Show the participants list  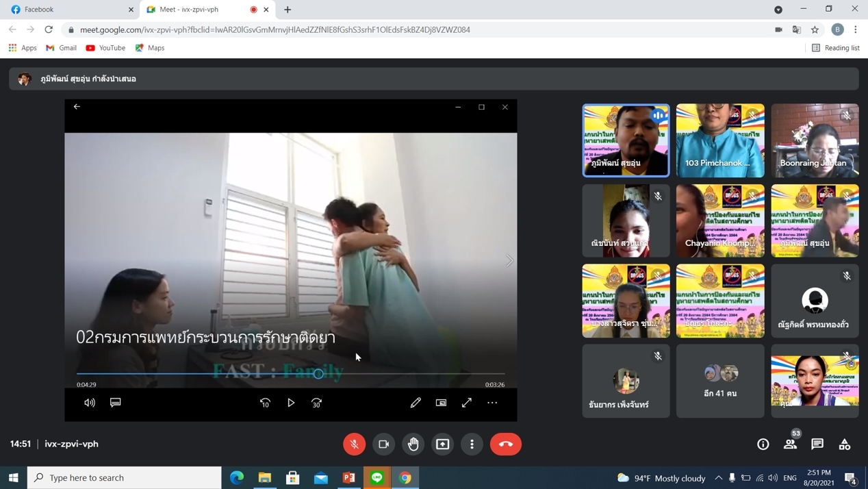pos(790,444)
